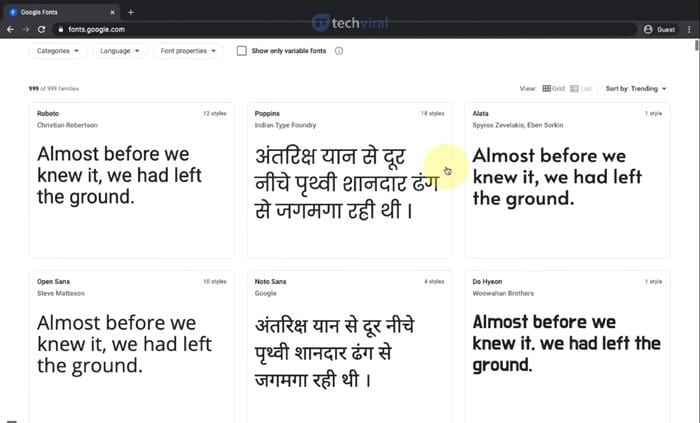Click Indian Type Foundry designer name
700x423 pixels.
[x=285, y=125]
